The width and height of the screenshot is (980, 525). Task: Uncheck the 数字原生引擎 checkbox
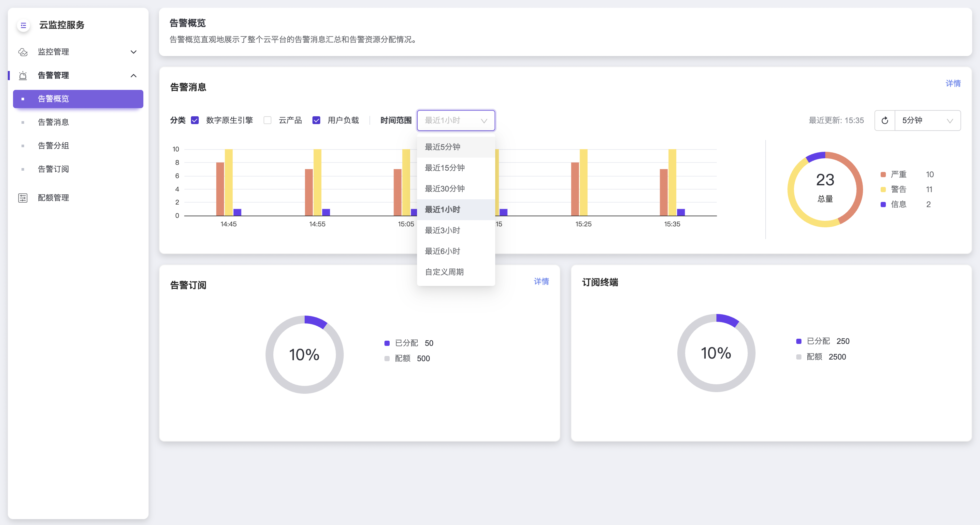tap(195, 121)
